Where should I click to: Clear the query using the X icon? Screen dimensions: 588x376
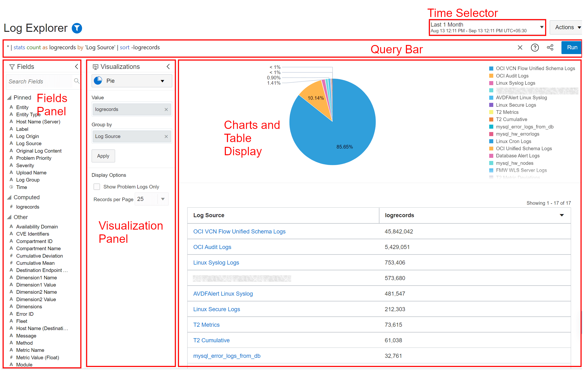(520, 47)
